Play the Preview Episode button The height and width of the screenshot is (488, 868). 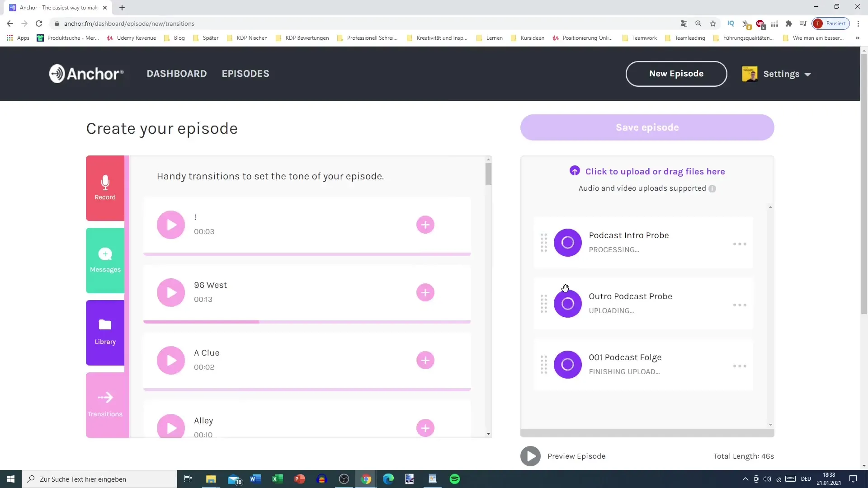(530, 456)
